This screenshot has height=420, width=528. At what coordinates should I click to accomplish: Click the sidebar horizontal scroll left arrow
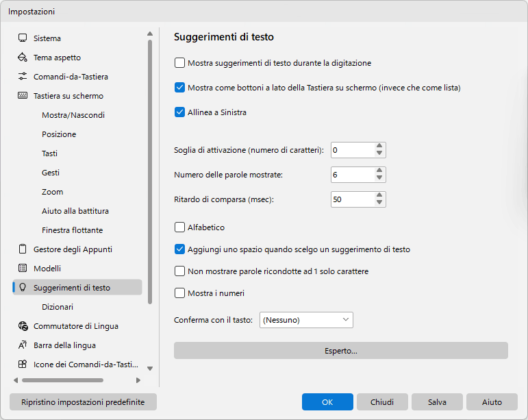pos(16,380)
